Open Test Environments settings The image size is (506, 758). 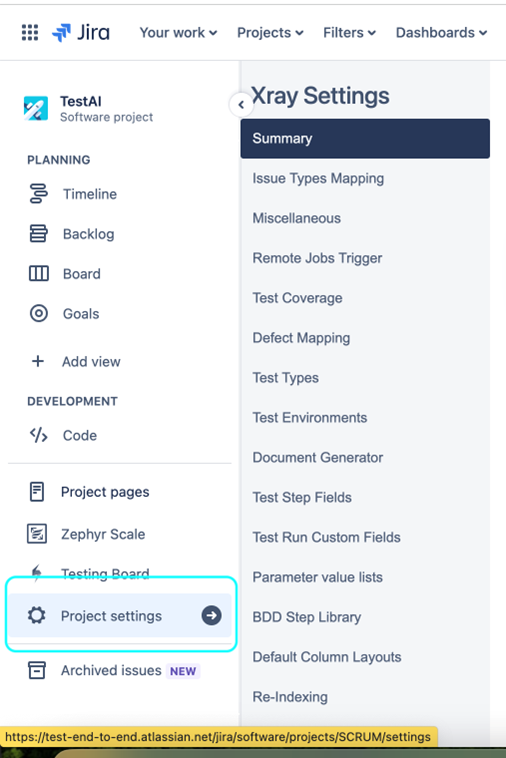point(310,418)
